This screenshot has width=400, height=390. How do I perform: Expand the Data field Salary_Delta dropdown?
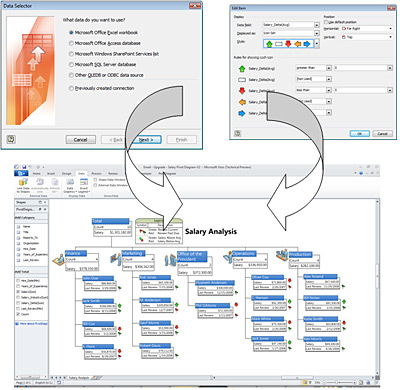(317, 25)
